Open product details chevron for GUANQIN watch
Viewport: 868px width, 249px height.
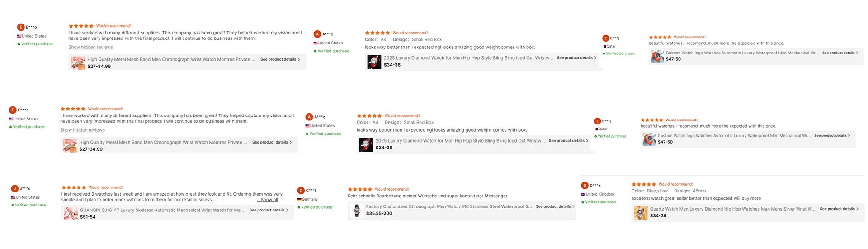pyautogui.click(x=287, y=210)
